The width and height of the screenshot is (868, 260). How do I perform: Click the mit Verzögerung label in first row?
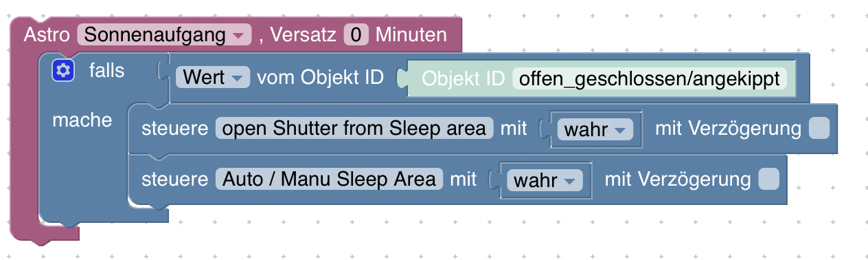pyautogui.click(x=728, y=129)
